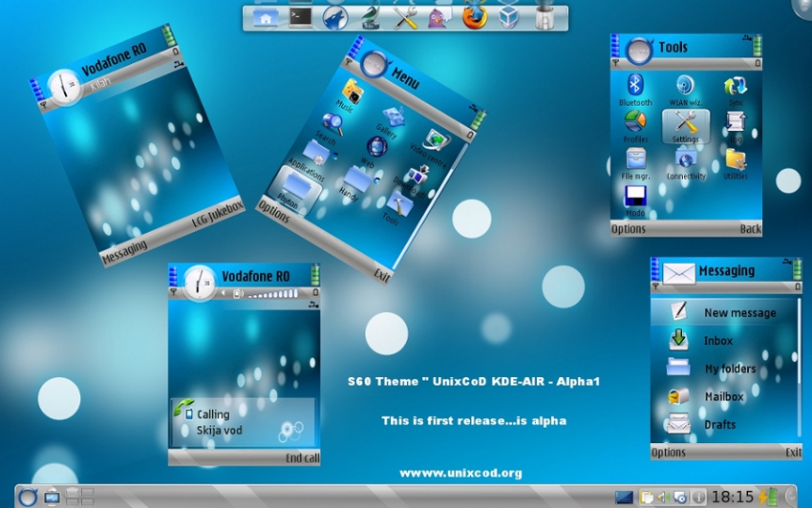Screen dimensions: 812x508
Task: Click the Calling Skija vod notification box
Action: [x=244, y=423]
